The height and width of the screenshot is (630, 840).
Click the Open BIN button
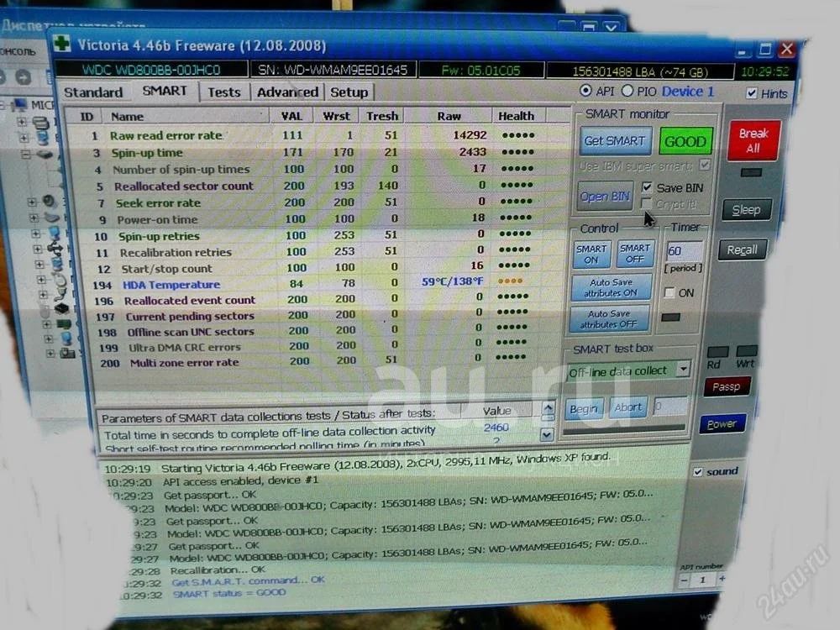click(605, 197)
